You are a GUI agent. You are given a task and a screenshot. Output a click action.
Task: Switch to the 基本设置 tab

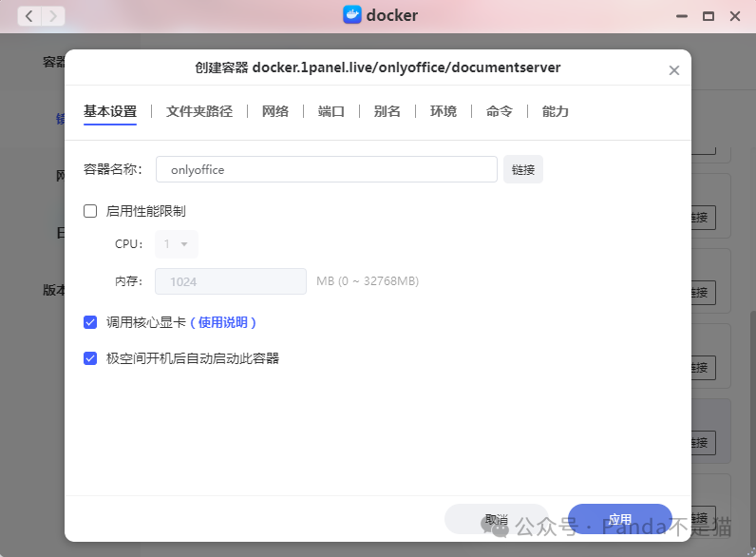(x=110, y=111)
